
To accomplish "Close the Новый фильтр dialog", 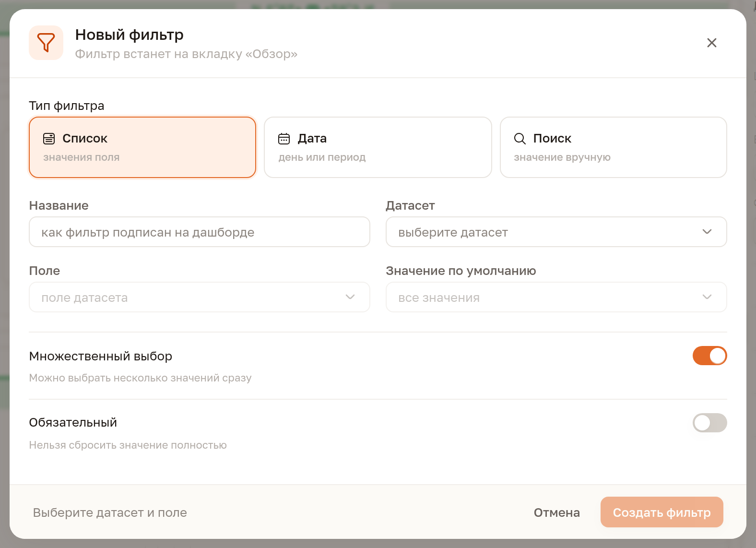I will click(x=712, y=43).
